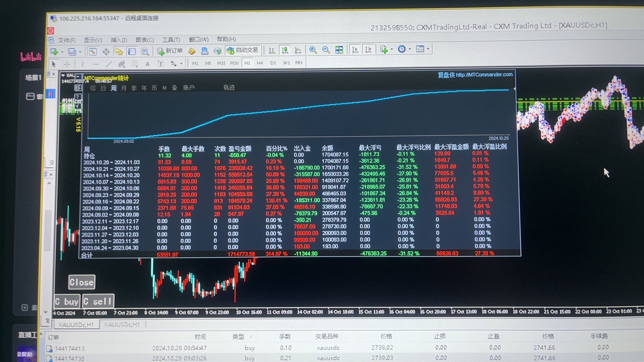Switch chart to D1 timeframe
644x362 pixels.
(x=273, y=63)
